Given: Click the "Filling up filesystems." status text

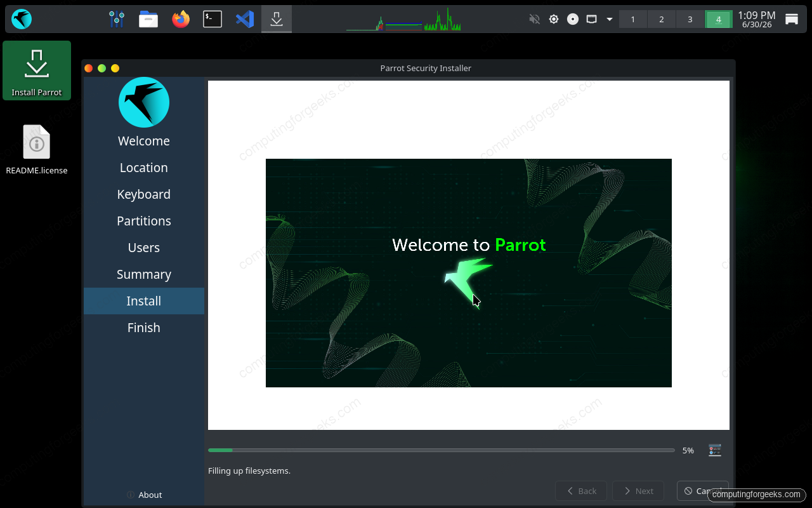Looking at the screenshot, I should point(249,471).
